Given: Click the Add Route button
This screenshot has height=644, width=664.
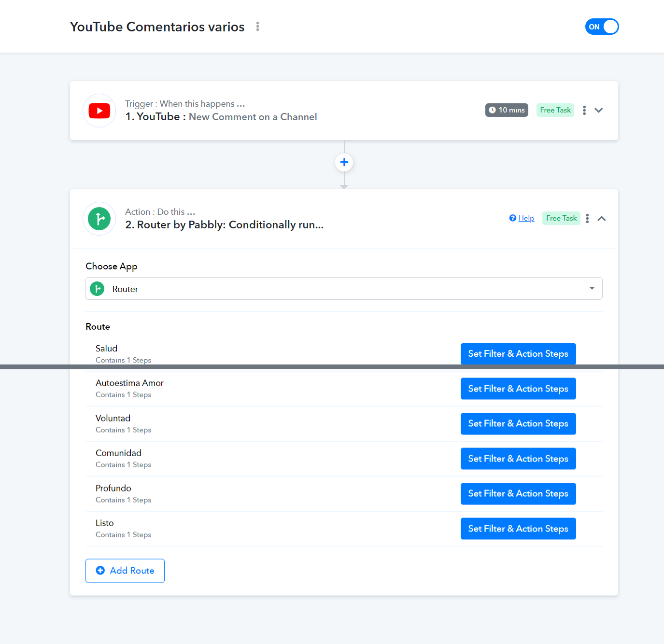Looking at the screenshot, I should [x=125, y=571].
